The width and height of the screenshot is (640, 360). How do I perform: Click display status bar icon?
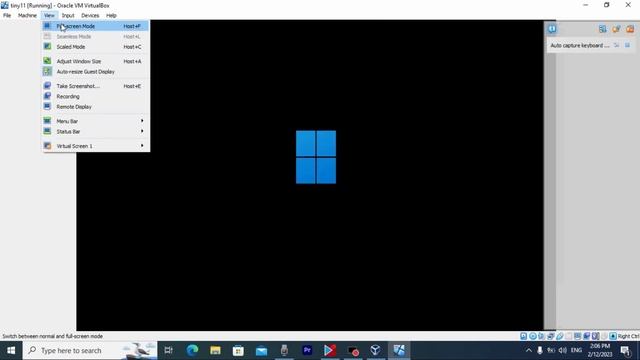click(578, 336)
